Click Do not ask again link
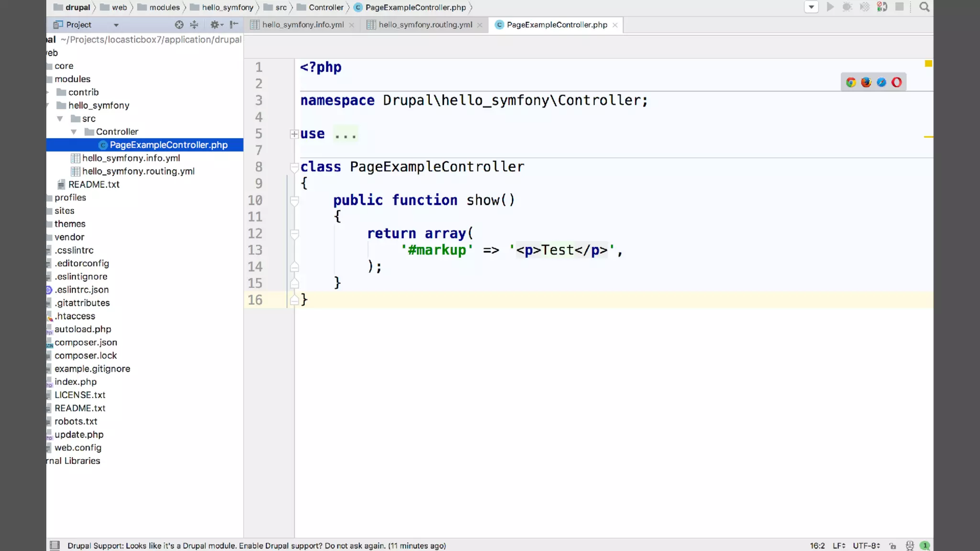 tap(355, 546)
